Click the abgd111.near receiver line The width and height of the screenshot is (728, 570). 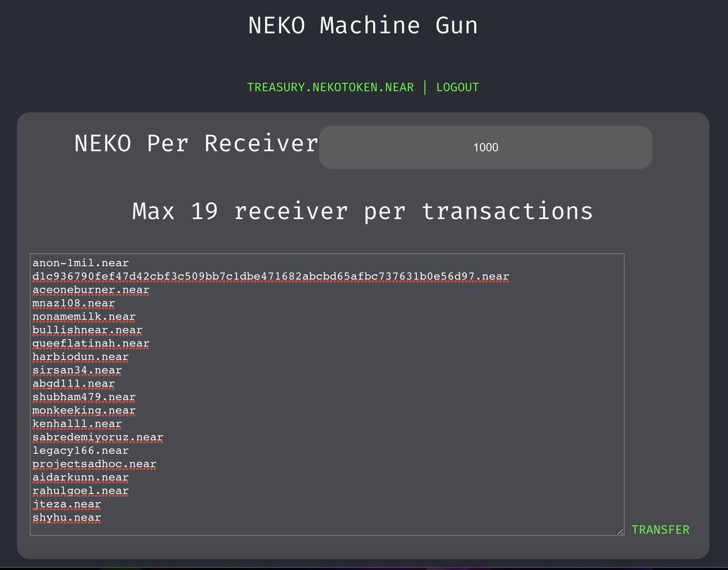(x=74, y=383)
